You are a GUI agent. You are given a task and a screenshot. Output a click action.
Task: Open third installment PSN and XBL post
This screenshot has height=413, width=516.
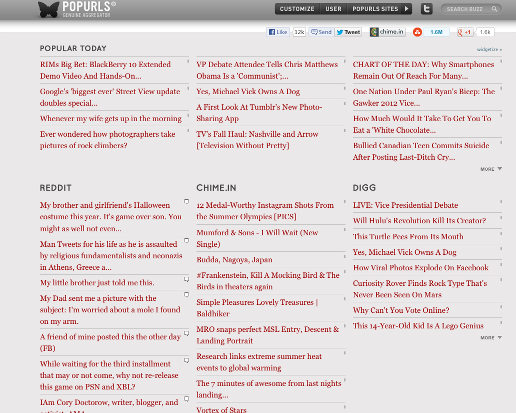109,375
